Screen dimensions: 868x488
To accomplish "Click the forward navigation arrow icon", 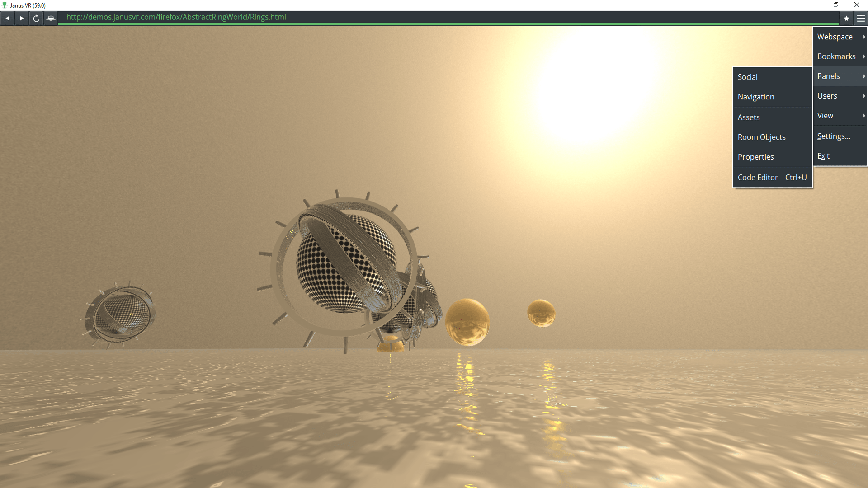I will click(x=21, y=18).
